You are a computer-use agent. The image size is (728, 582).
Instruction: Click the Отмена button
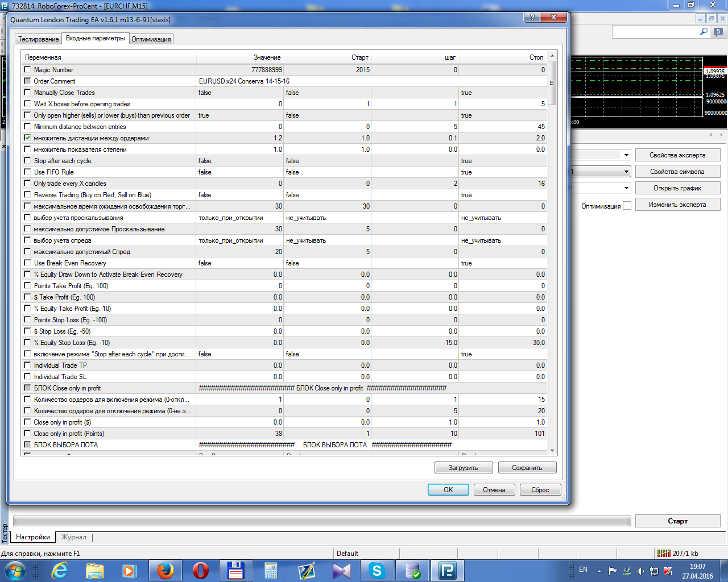click(x=494, y=489)
